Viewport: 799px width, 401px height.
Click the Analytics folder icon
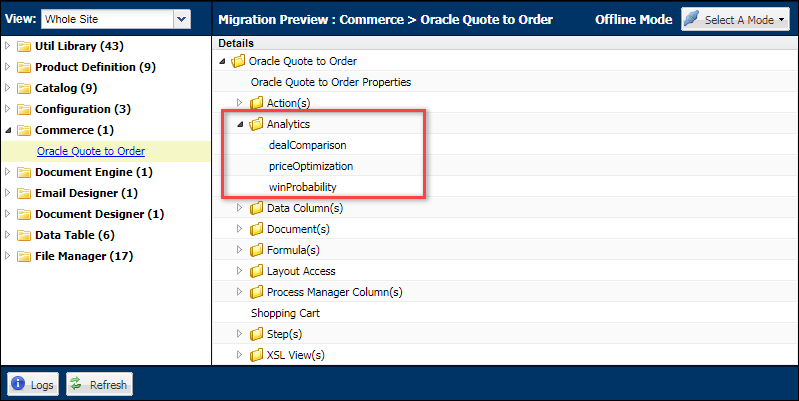tap(256, 124)
